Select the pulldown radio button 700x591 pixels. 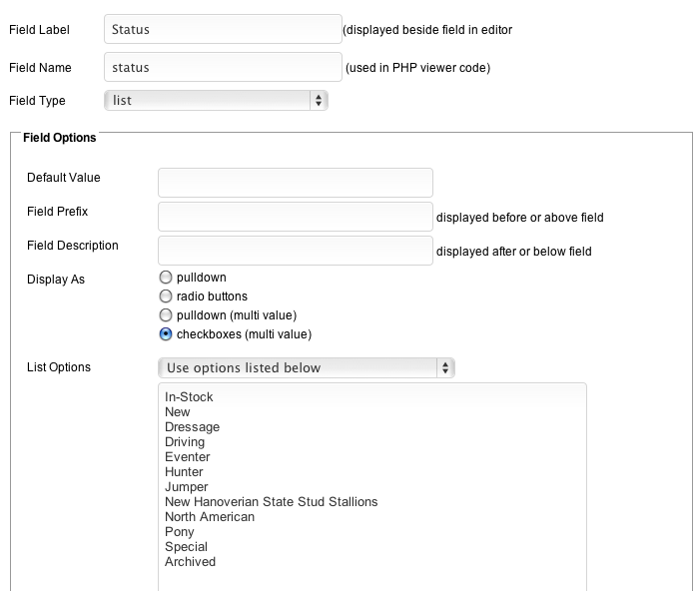pyautogui.click(x=166, y=278)
